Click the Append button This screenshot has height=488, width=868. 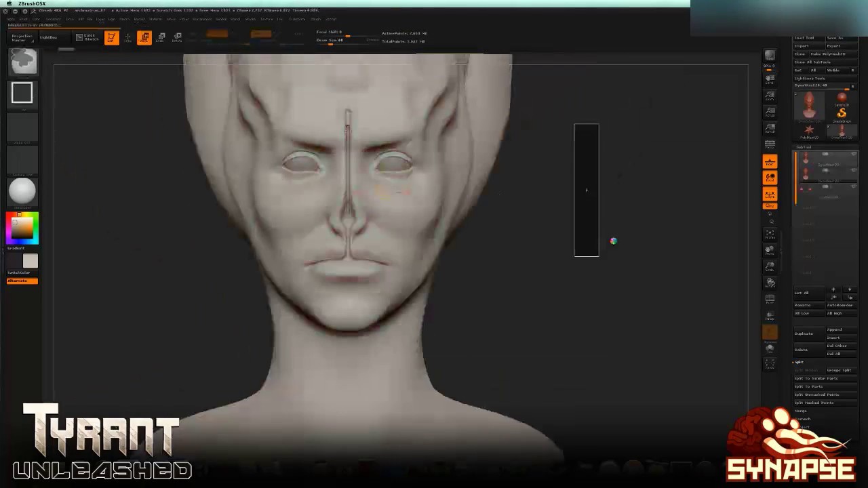point(840,329)
